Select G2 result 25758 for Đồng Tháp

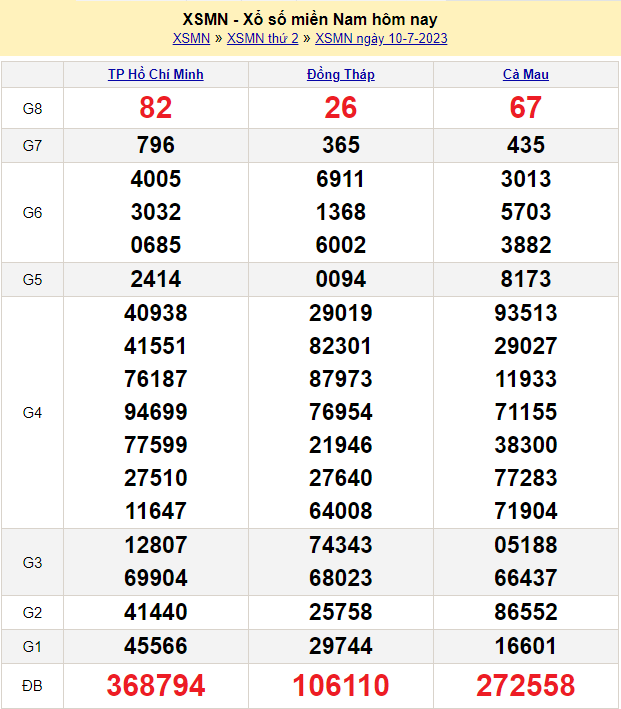coord(341,612)
